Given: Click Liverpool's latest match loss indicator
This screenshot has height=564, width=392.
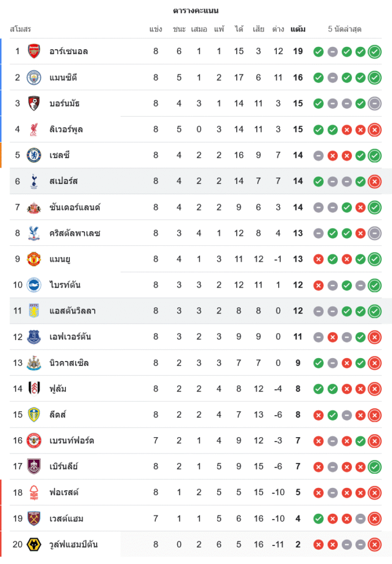Looking at the screenshot, I should (374, 130).
